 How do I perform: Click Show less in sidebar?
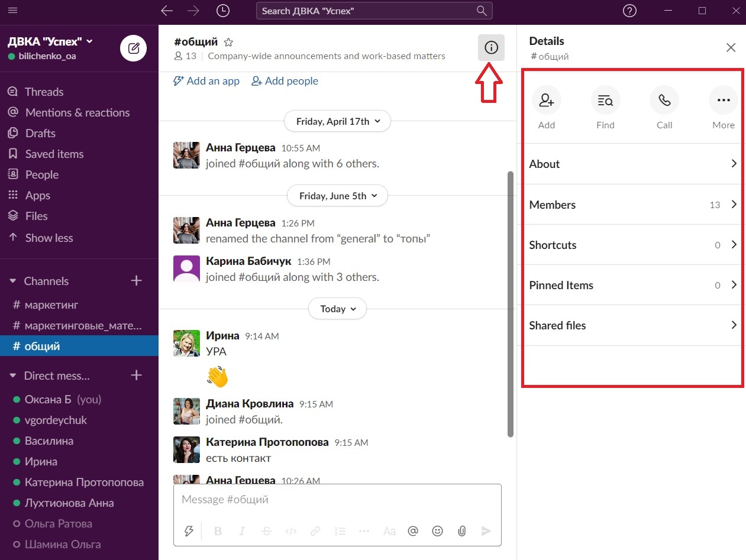[79, 238]
